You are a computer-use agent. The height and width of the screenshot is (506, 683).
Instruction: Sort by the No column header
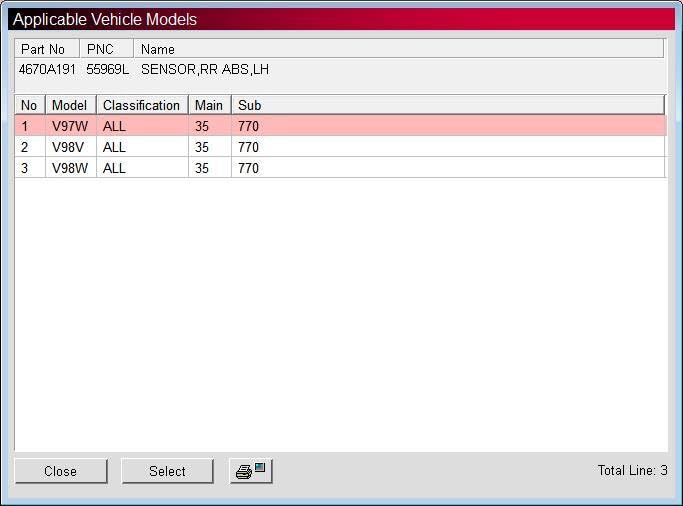click(30, 105)
